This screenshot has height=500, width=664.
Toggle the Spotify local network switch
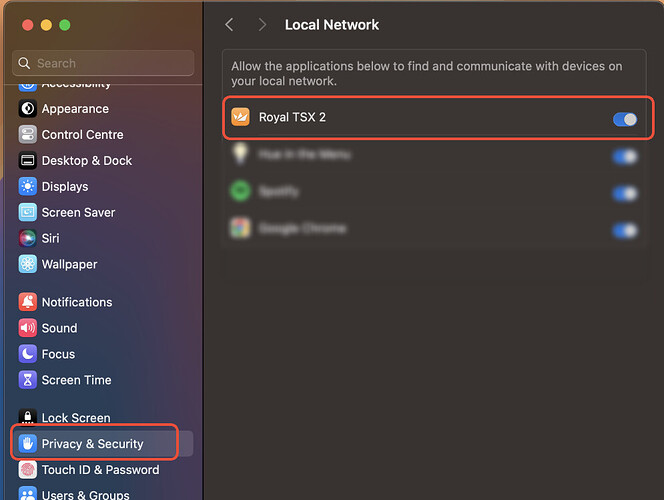624,193
